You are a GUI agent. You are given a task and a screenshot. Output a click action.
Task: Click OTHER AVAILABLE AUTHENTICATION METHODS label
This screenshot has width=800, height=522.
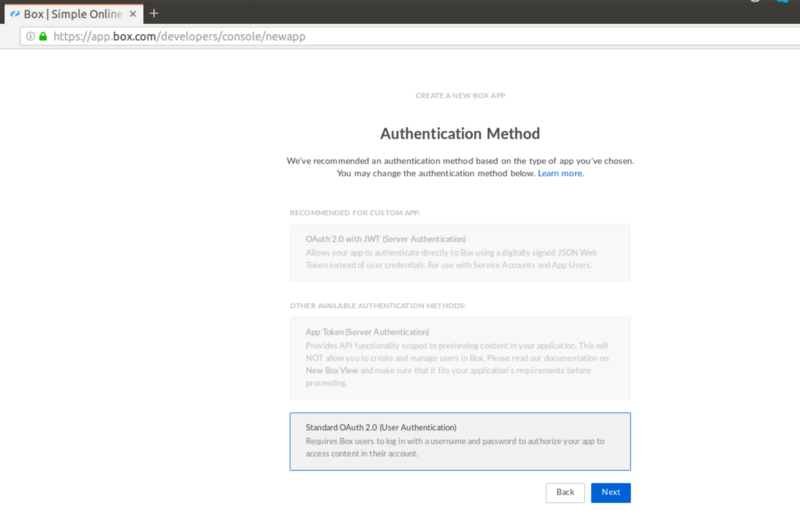pos(378,306)
